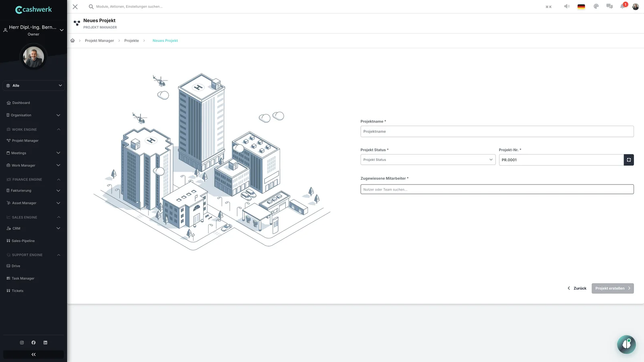
Task: Expand the Organisation menu
Action: tap(33, 115)
